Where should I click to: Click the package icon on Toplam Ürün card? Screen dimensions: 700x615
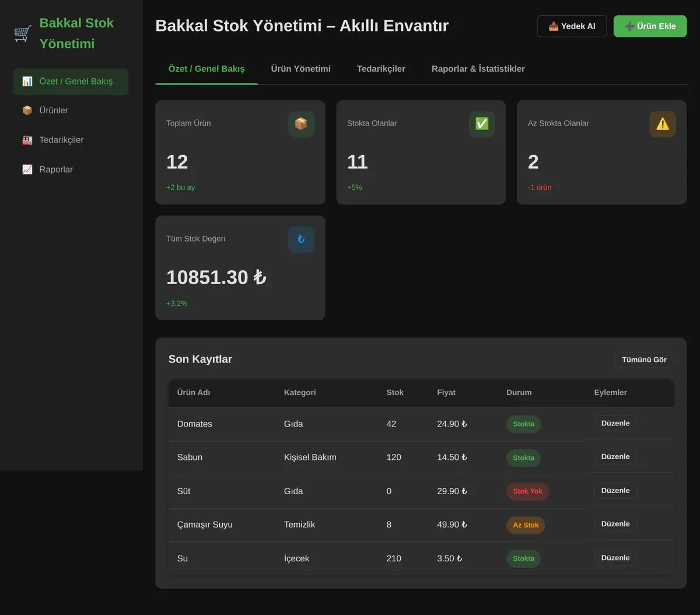tap(301, 124)
